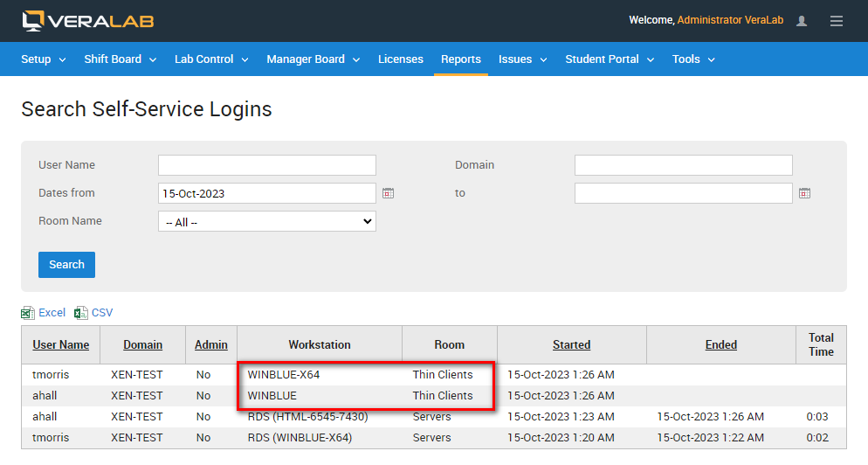
Task: Click the VeraLab logo
Action: point(88,20)
